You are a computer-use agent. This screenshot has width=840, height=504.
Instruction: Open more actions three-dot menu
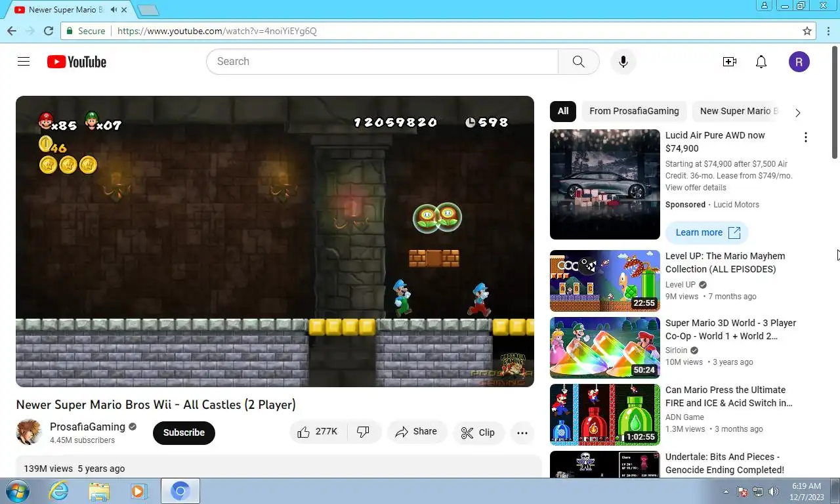(x=522, y=432)
